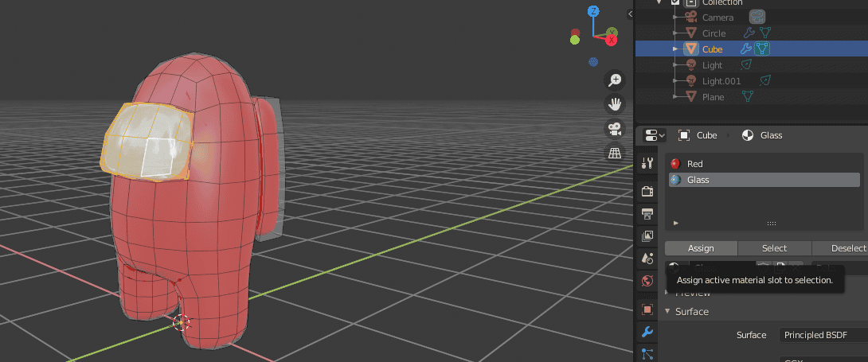The width and height of the screenshot is (868, 362).
Task: Expand the Plane row in outliner
Action: [x=675, y=97]
